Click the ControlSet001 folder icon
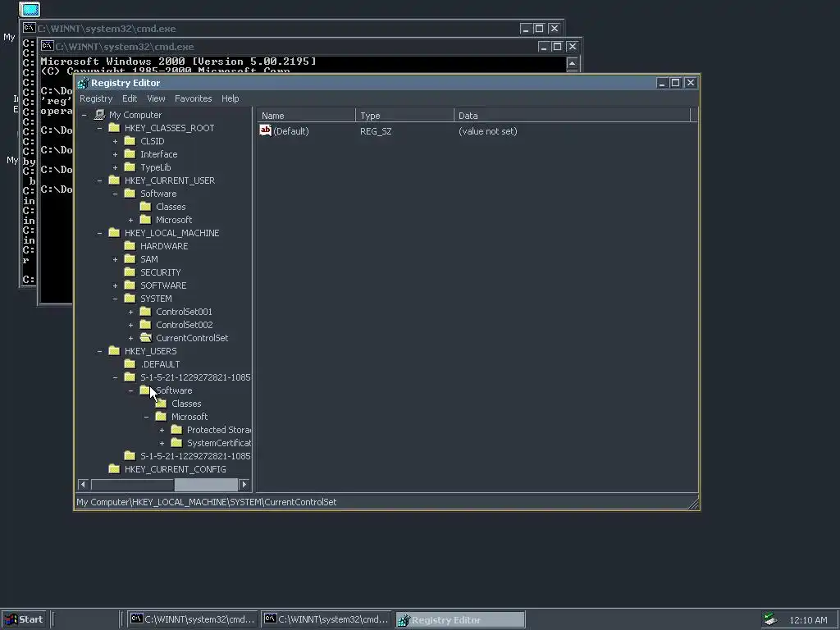Viewport: 840px width, 630px height. 145,311
